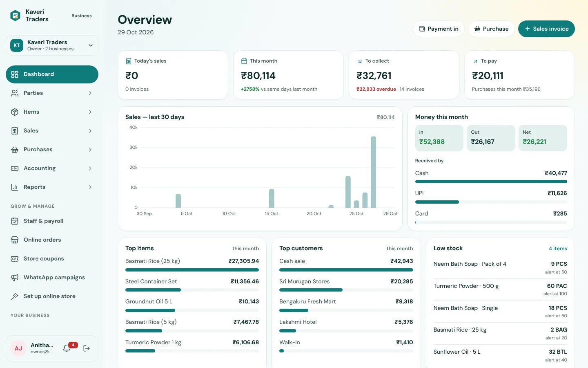Open Staff & payroll menu item
The image size is (588, 368).
pos(52,221)
